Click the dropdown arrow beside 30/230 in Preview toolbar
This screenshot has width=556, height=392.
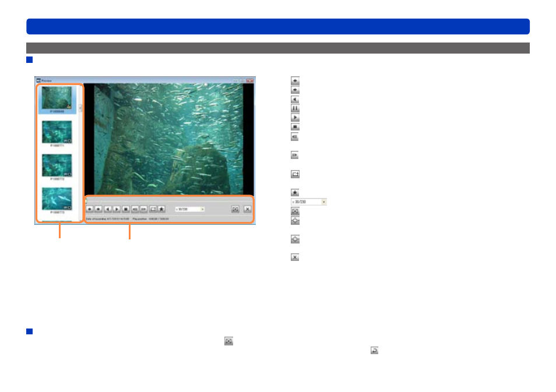click(x=202, y=210)
